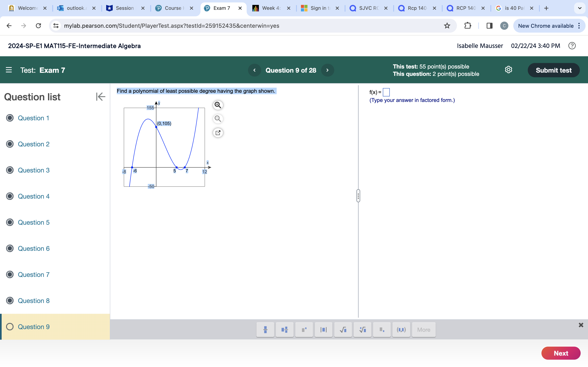Screen dimensions: 588x367
Task: Insert the square root template
Action: coord(343,330)
